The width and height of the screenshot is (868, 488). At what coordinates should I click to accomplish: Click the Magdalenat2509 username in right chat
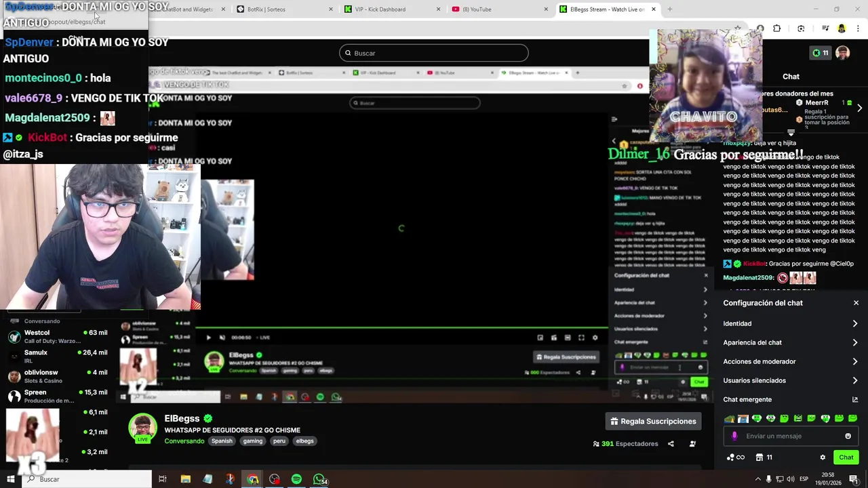[748, 278]
